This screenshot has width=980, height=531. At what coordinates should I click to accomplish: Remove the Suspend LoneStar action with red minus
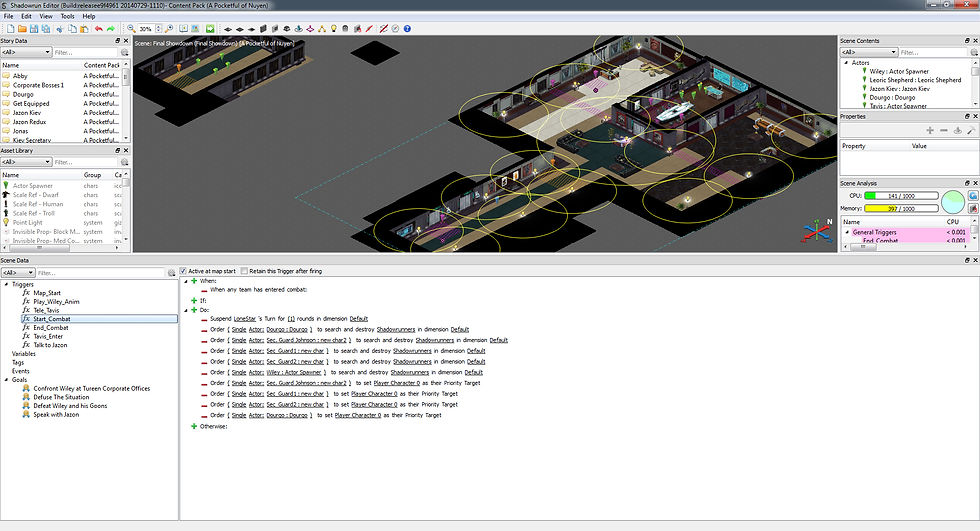pyautogui.click(x=204, y=320)
